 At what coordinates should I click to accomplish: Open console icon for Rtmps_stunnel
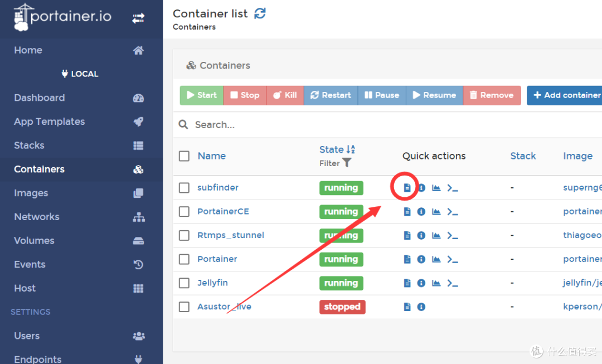pyautogui.click(x=453, y=236)
